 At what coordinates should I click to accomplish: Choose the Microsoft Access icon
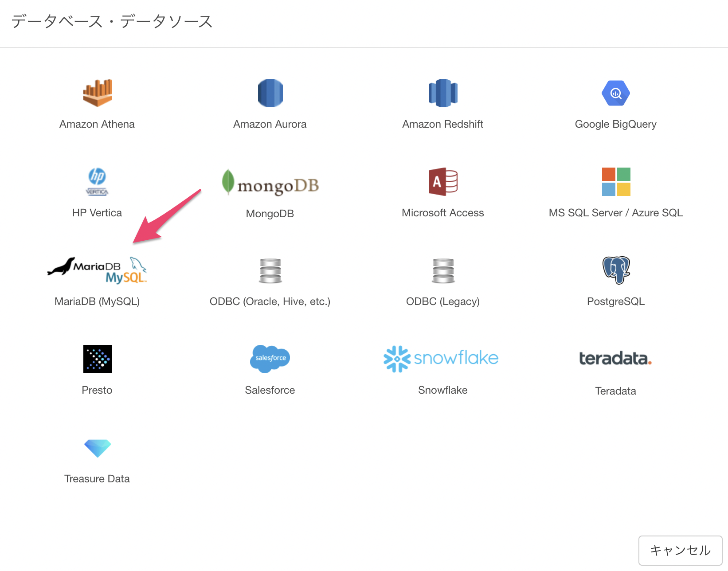coord(443,182)
